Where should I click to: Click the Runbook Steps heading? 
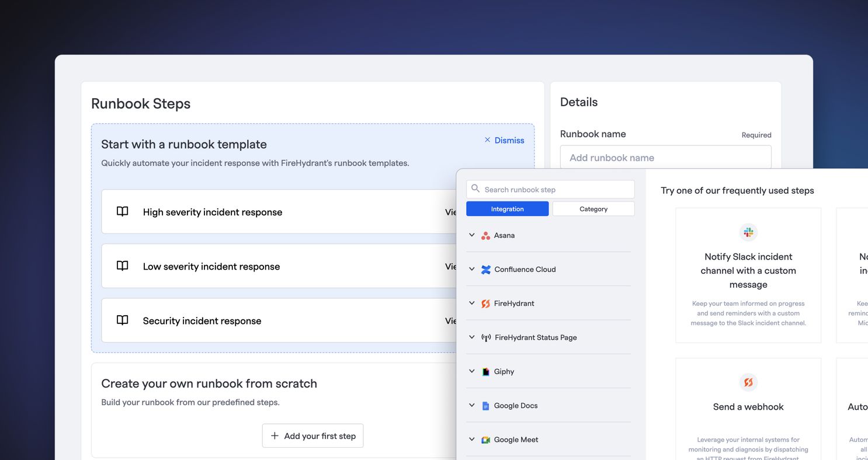pyautogui.click(x=141, y=103)
